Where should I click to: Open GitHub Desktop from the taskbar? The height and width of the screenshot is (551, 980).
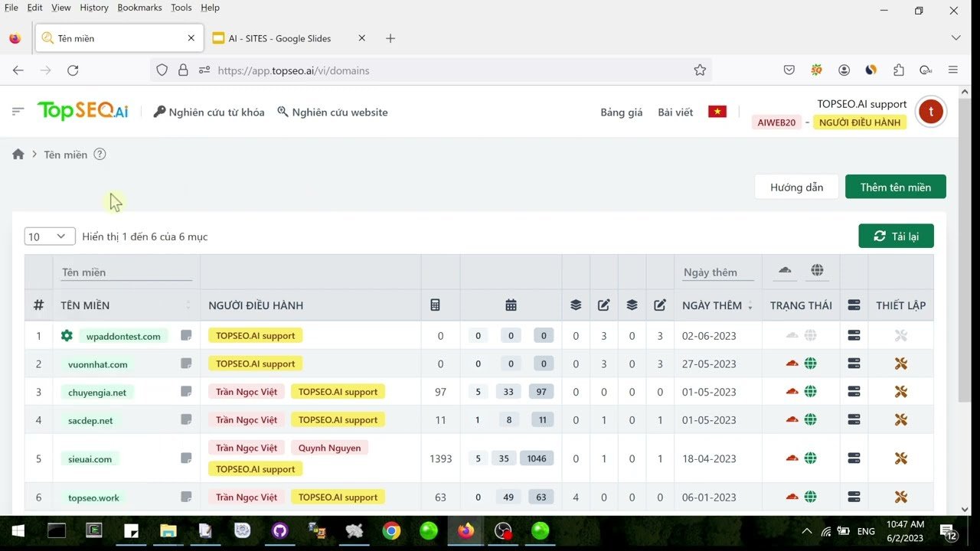(x=279, y=531)
